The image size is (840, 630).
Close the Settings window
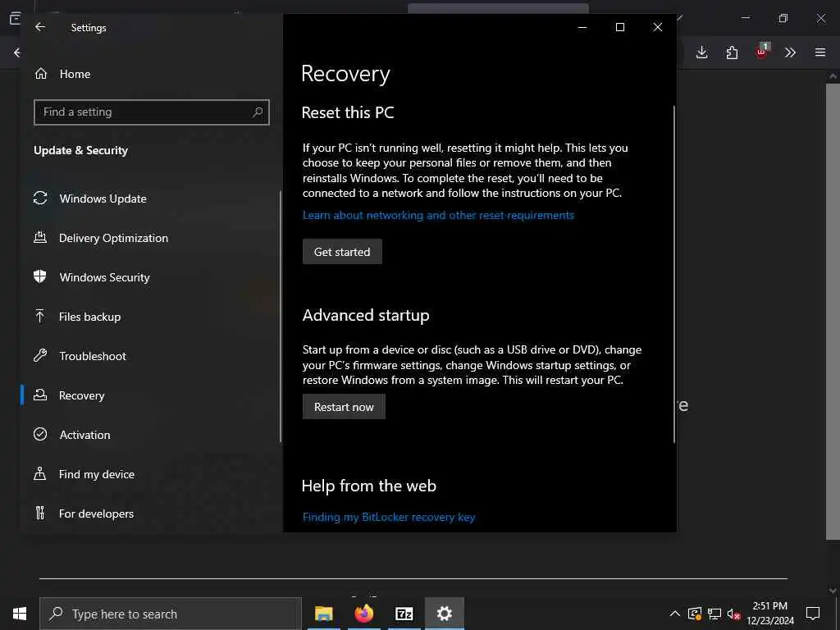point(658,27)
